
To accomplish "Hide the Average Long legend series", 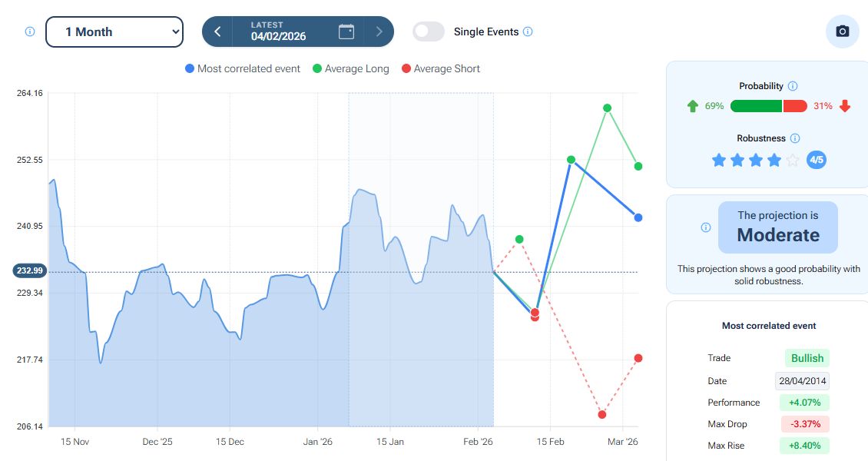I will (351, 68).
